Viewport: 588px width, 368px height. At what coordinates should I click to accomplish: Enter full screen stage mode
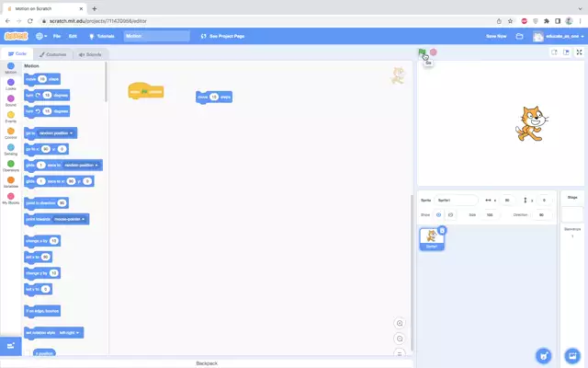click(x=579, y=52)
